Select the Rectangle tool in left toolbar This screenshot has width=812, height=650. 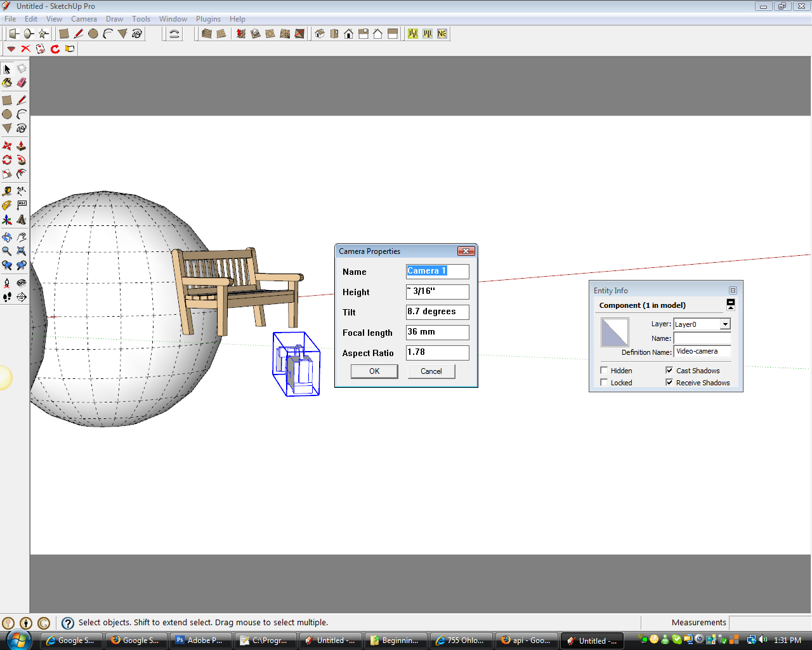coord(7,100)
